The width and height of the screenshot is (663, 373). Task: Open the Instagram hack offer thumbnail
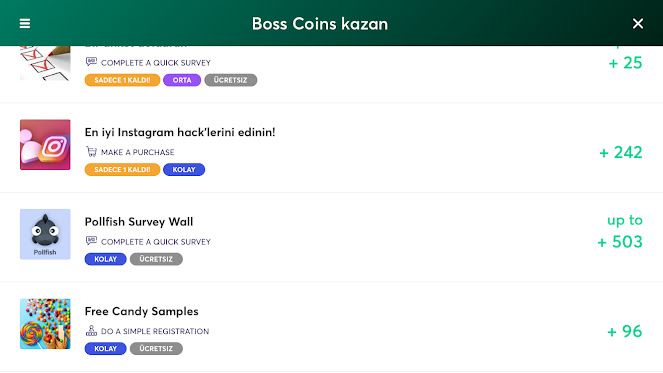point(45,145)
